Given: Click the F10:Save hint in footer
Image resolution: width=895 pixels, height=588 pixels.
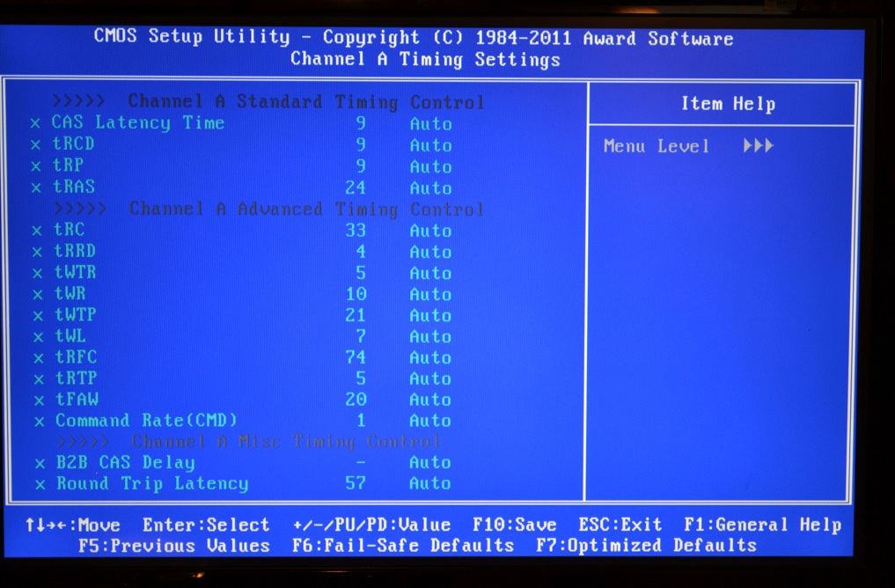Looking at the screenshot, I should tap(515, 525).
